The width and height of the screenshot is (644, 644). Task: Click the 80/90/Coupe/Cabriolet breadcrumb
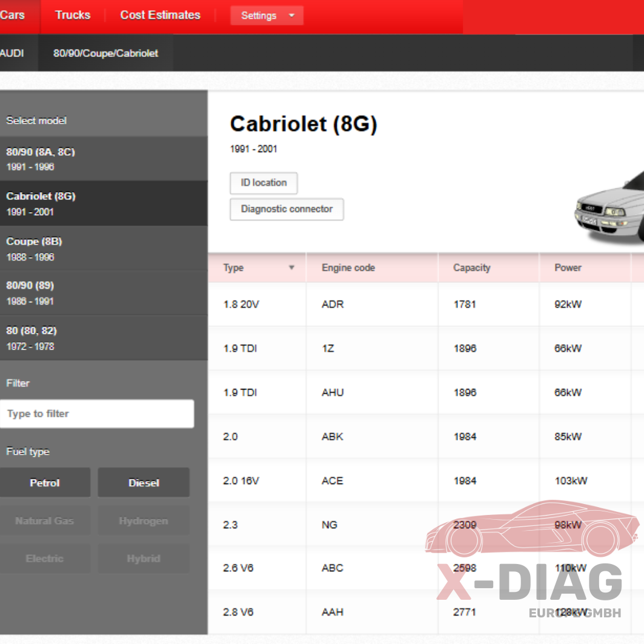coord(105,53)
